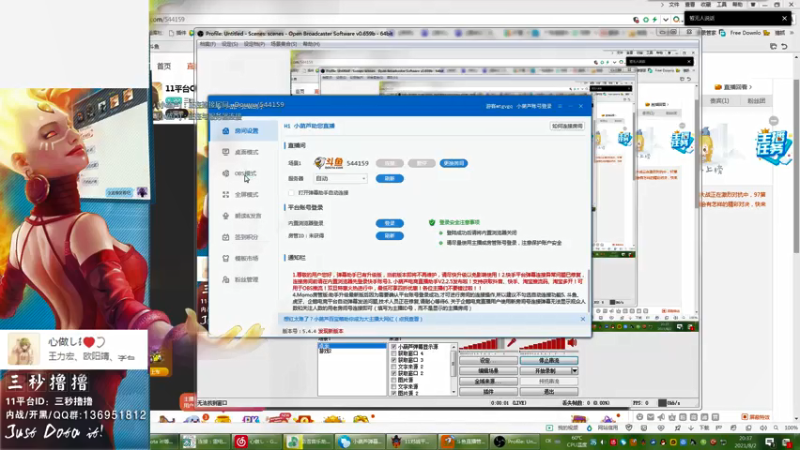
Task: Click the 主播任务 badge icon
Action: [x=773, y=146]
